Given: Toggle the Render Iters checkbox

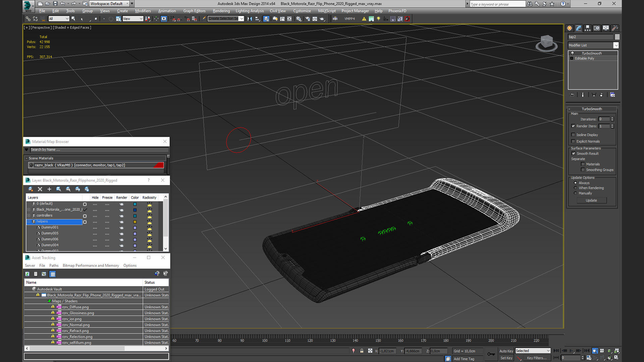Looking at the screenshot, I should click(x=573, y=126).
